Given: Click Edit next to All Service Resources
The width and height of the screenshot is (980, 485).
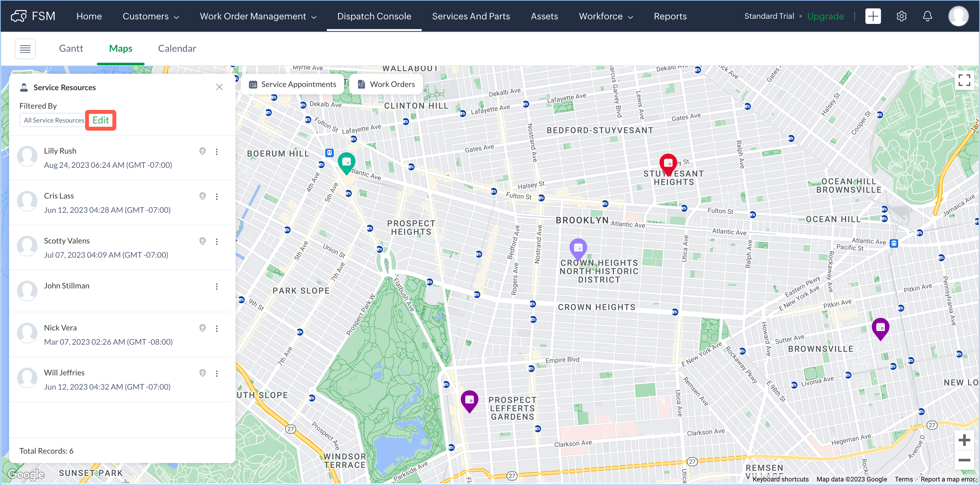Looking at the screenshot, I should click(100, 121).
